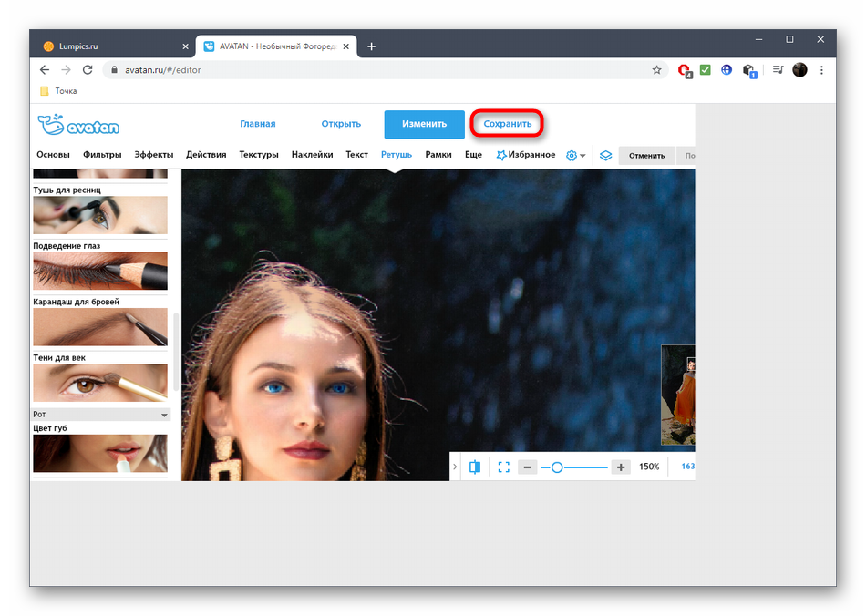Image resolution: width=866 pixels, height=616 pixels.
Task: Open the Фильтры tab
Action: click(x=102, y=155)
